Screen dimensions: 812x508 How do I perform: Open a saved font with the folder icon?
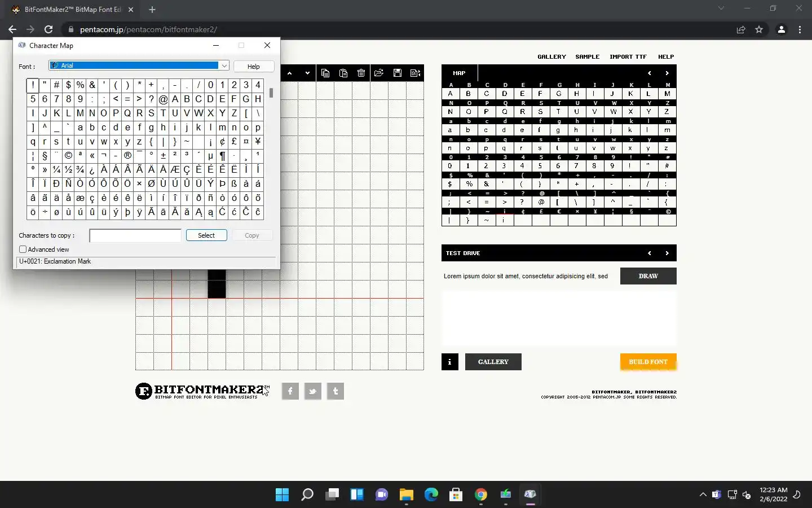pos(379,73)
